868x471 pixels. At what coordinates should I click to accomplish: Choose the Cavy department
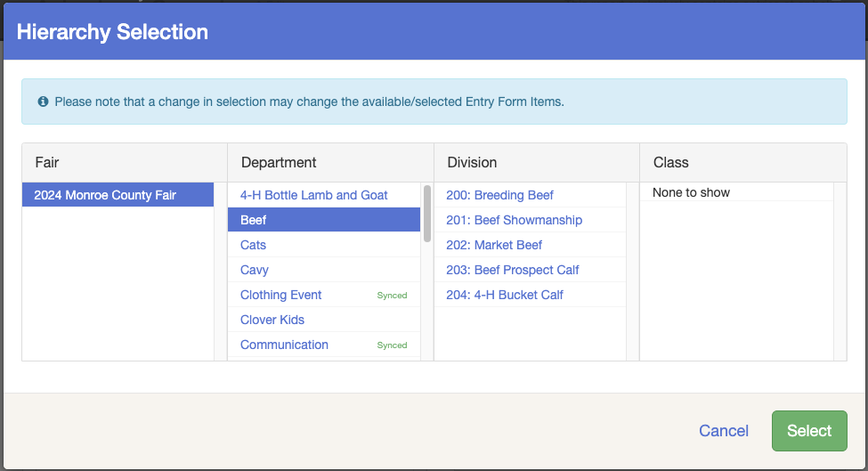pos(324,270)
